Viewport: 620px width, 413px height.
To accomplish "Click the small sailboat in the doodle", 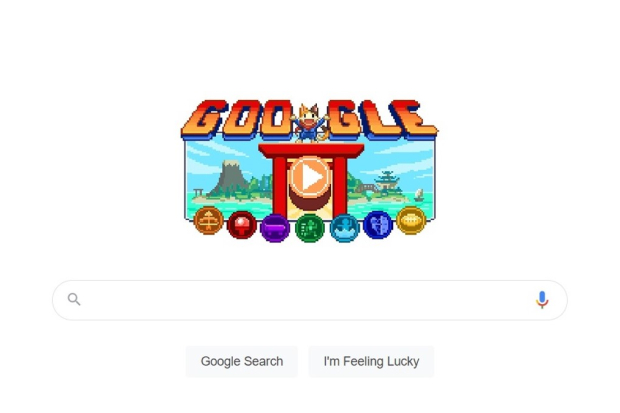I will [x=419, y=195].
